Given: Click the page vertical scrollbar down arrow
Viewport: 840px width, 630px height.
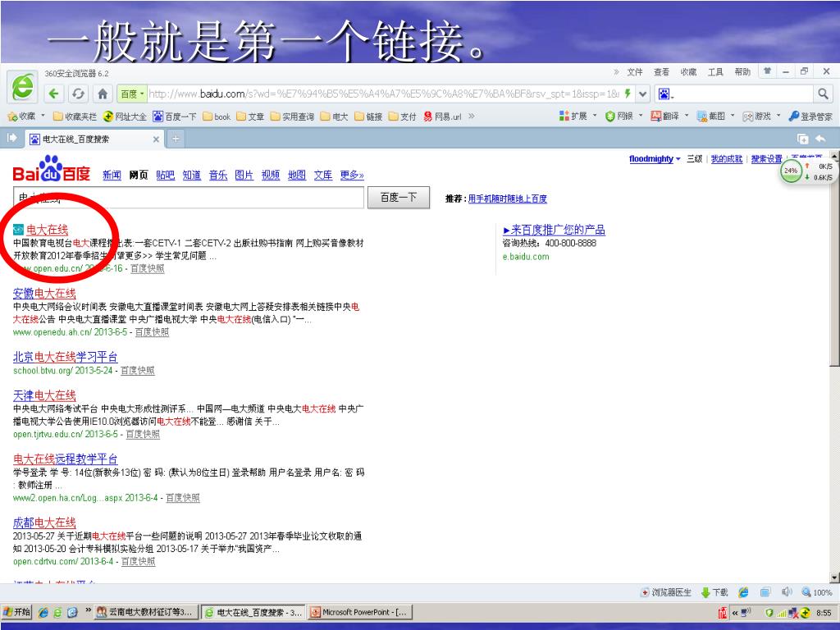Looking at the screenshot, I should 834,577.
